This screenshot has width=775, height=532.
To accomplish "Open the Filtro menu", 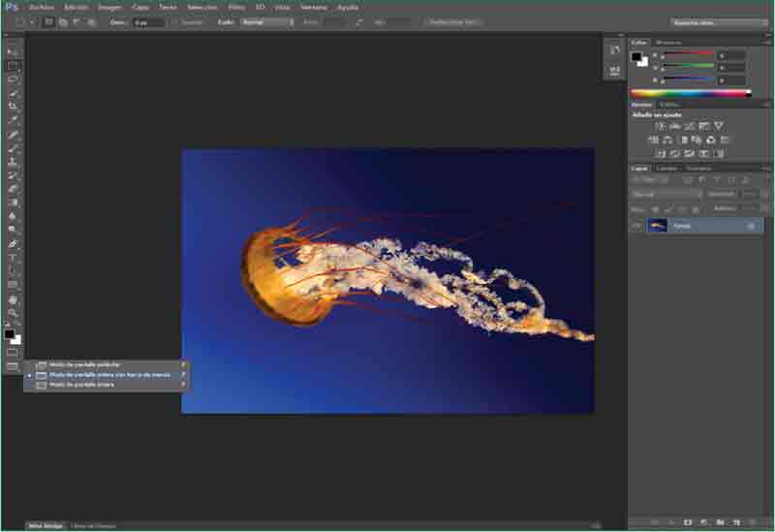I will (236, 7).
